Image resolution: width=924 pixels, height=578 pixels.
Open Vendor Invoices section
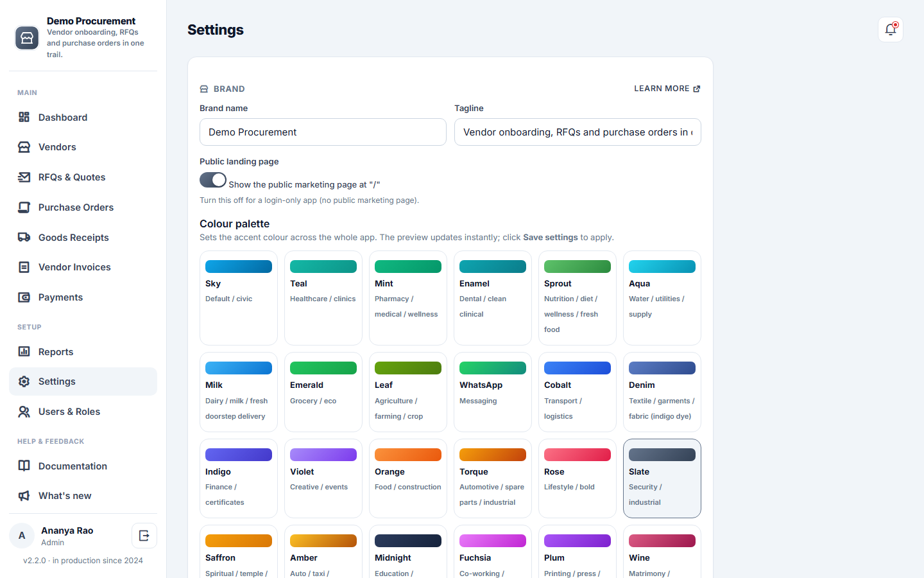coord(83,267)
